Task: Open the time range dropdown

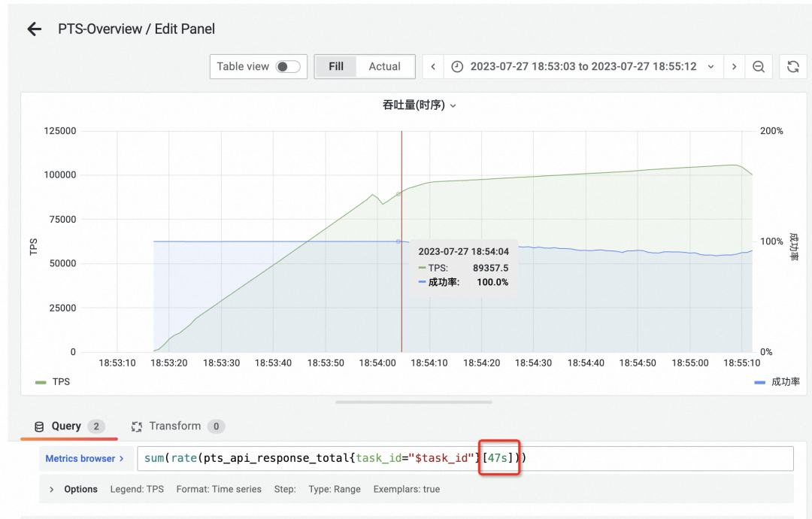Action: tap(711, 66)
